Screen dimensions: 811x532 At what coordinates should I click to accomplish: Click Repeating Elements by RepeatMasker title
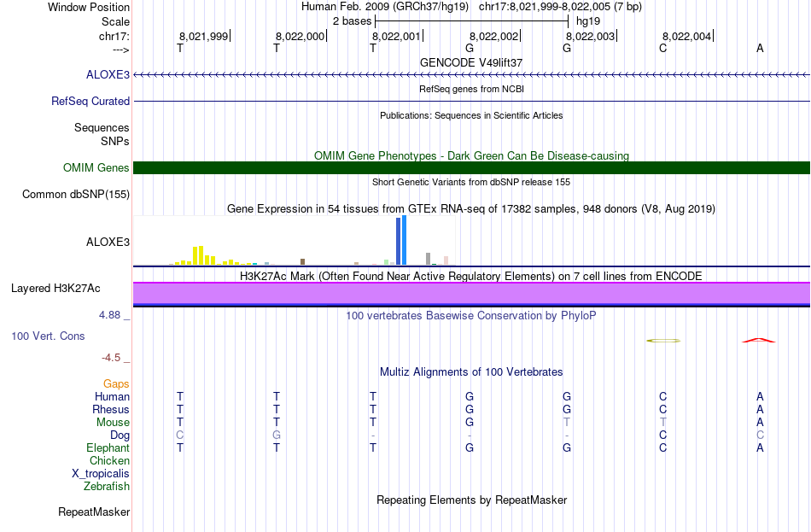471,500
